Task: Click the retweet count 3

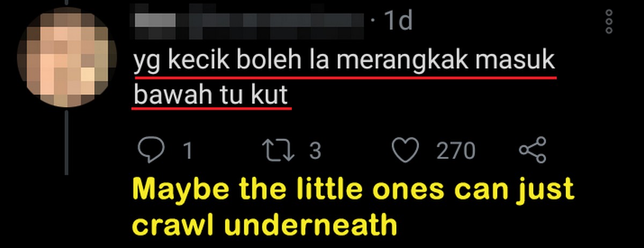Action: [x=315, y=151]
